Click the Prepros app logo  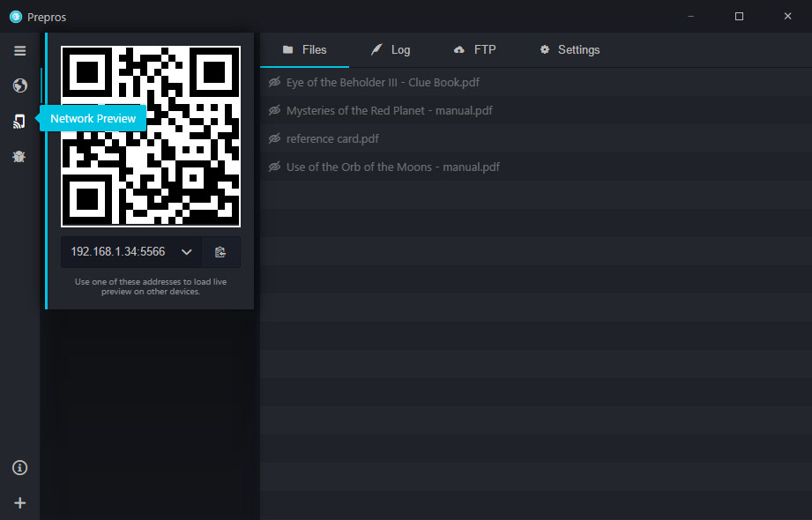coord(16,17)
